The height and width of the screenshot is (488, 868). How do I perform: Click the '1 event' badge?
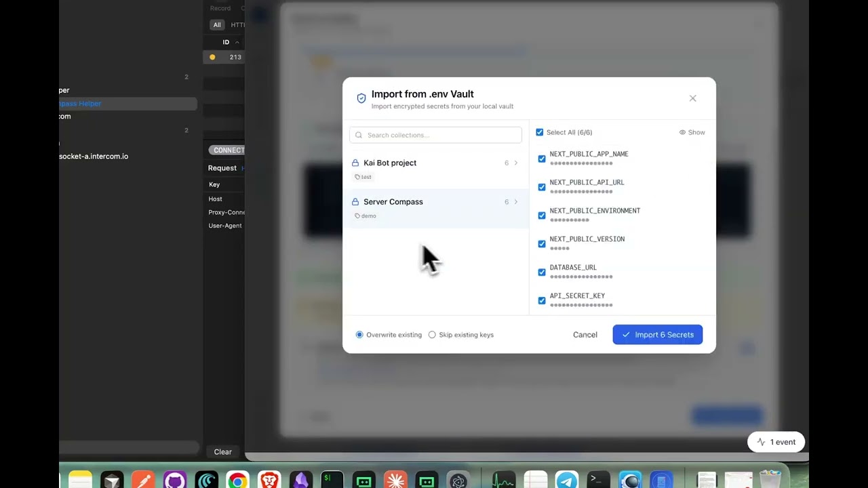tap(776, 442)
